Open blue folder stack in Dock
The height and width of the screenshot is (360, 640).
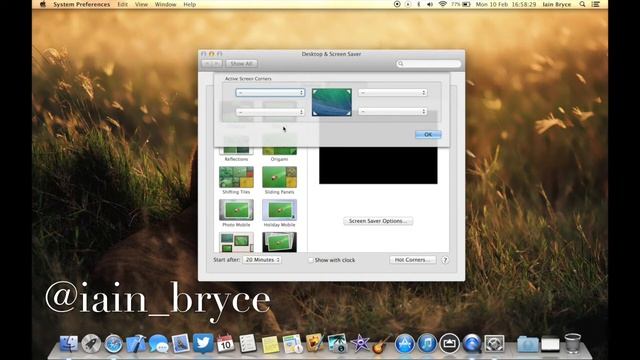(527, 344)
